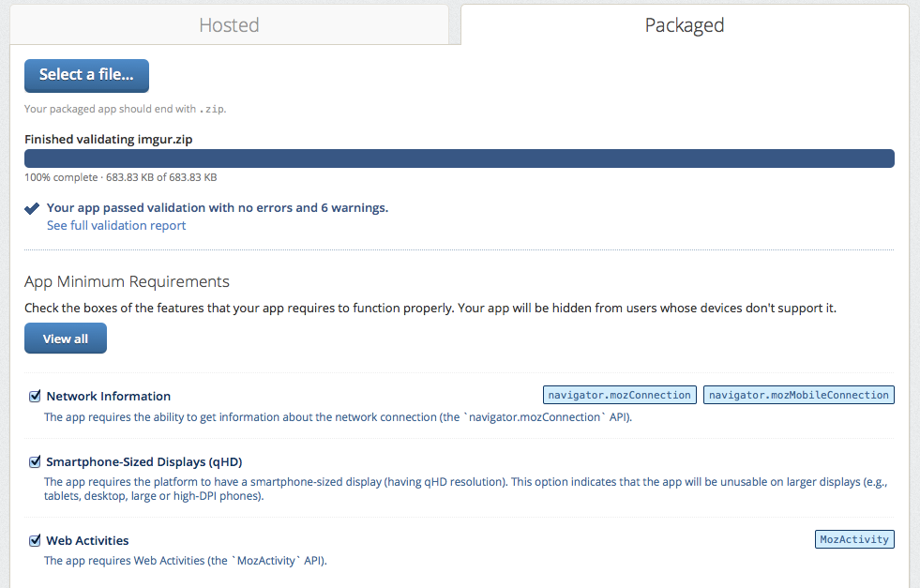Click the Network Information label
920x588 pixels.
[109, 397]
